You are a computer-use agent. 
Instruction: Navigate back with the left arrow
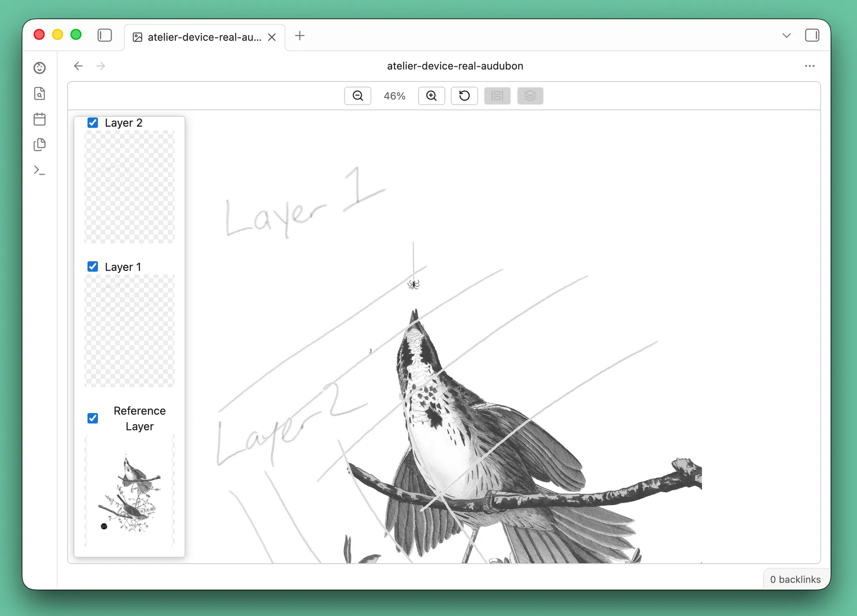[78, 66]
